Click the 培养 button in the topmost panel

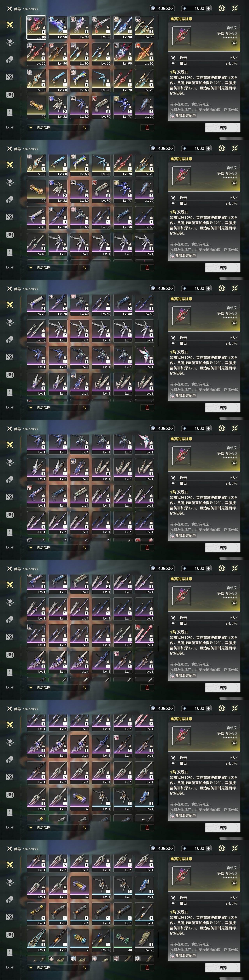[x=223, y=128]
